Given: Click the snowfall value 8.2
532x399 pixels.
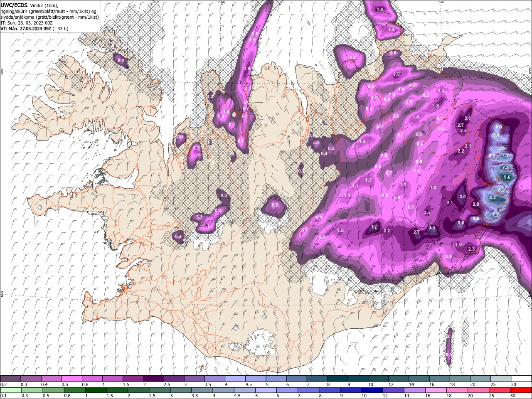Looking at the screenshot, I should click(493, 198).
